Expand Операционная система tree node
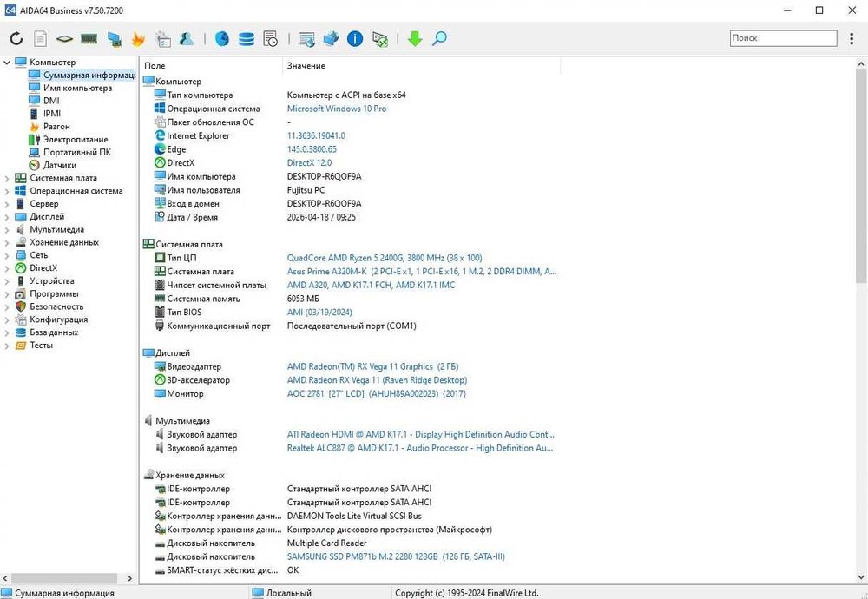868x599 pixels. [7, 191]
